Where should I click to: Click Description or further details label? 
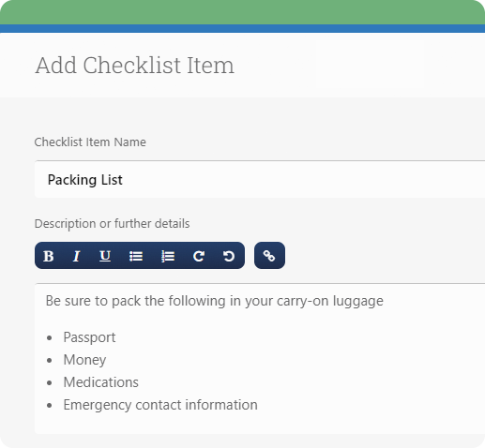(112, 224)
